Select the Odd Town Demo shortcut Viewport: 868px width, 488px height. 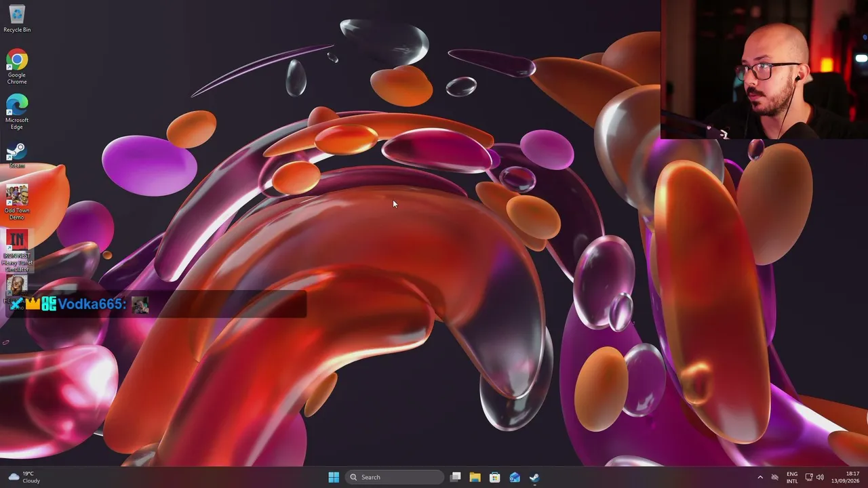[17, 203]
